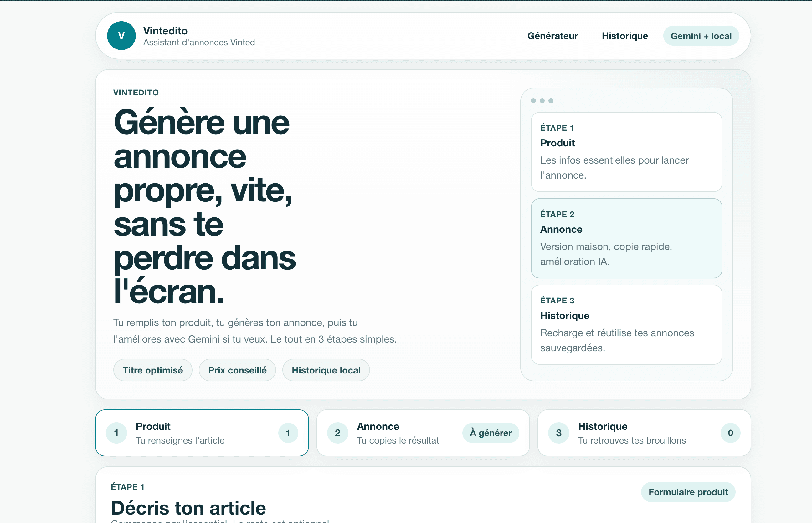Click the numbered circle 3 in Historique tab
The height and width of the screenshot is (523, 812).
(x=559, y=433)
